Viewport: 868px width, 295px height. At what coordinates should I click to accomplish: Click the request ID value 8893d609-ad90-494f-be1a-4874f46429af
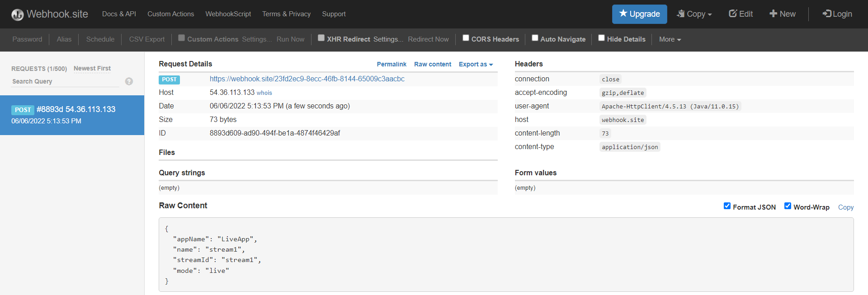pos(275,133)
